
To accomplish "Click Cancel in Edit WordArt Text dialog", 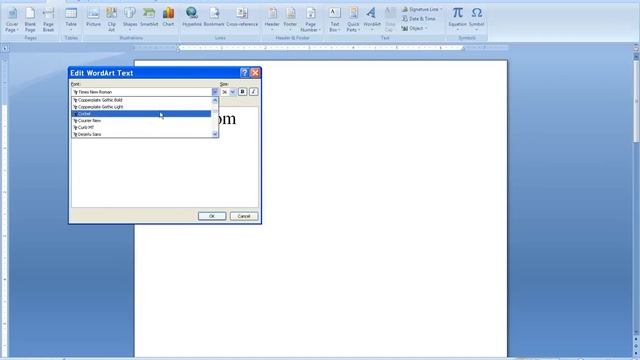I will [x=244, y=216].
